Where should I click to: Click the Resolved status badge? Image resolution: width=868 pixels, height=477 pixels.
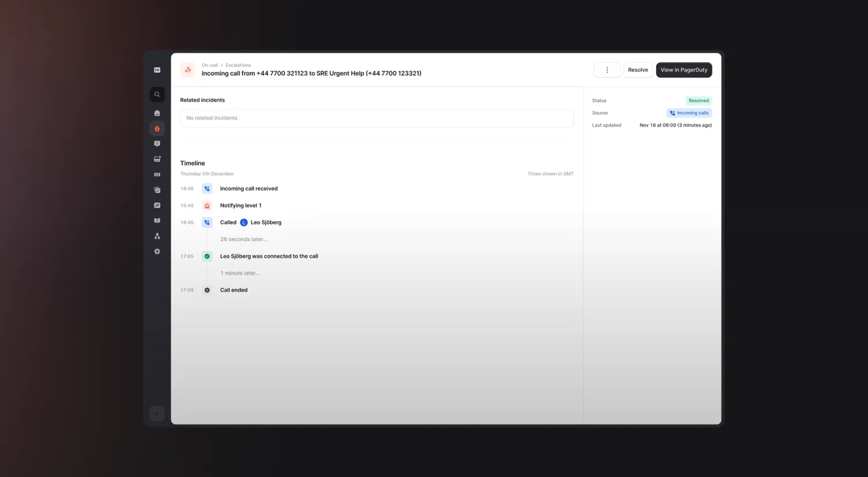pos(698,101)
